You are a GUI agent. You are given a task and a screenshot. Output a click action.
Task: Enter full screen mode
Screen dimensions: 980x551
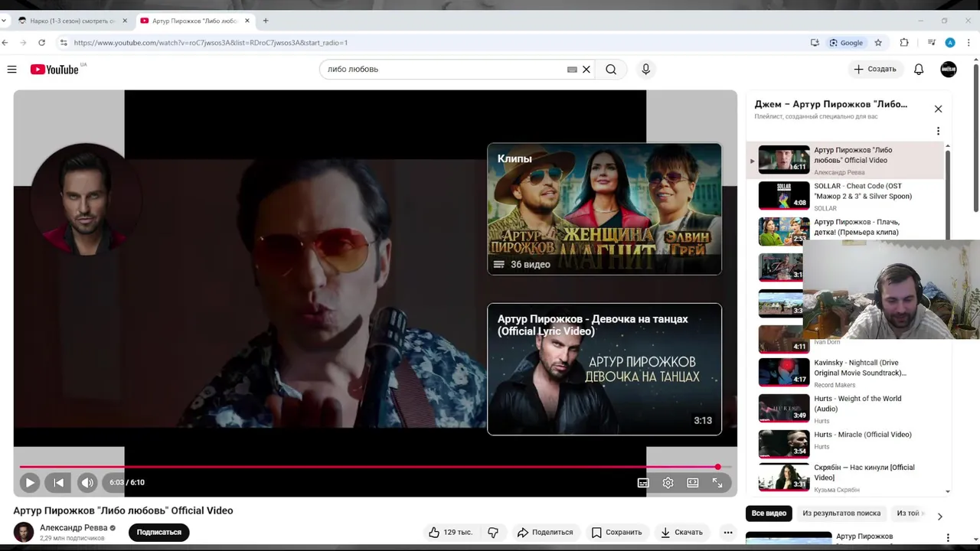coord(717,483)
